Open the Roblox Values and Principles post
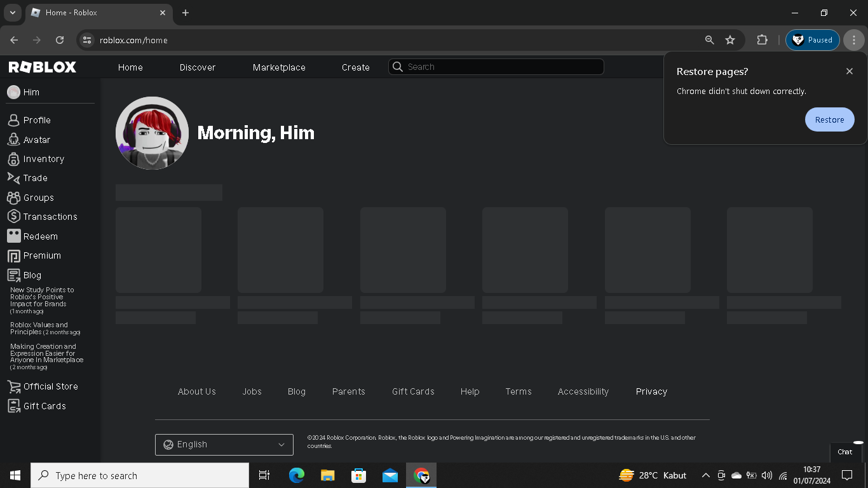This screenshot has width=868, height=488. click(45, 329)
